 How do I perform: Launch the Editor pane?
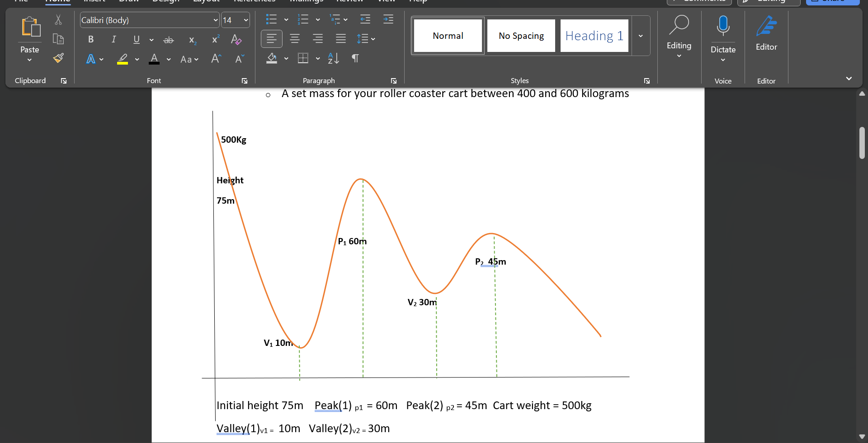tap(766, 34)
